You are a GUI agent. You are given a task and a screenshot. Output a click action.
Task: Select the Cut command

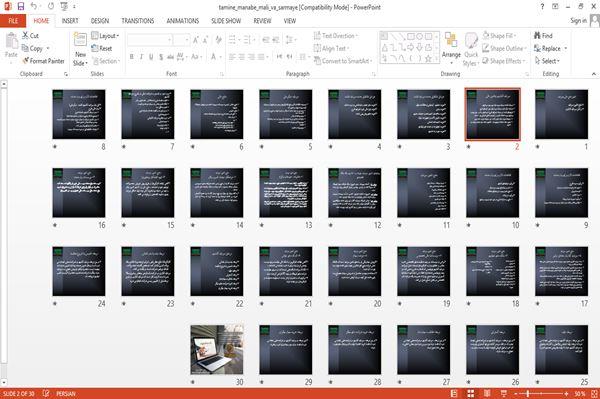pos(30,36)
